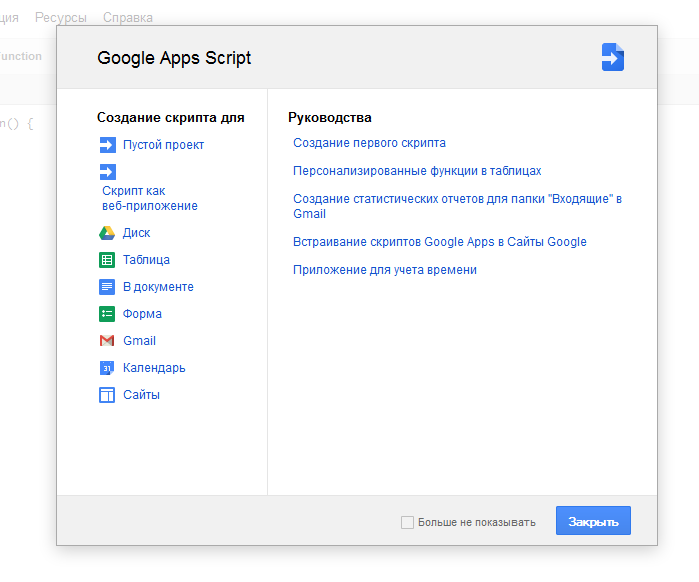
Task: Click the Google Drive icon beside Диск
Action: pyautogui.click(x=107, y=233)
